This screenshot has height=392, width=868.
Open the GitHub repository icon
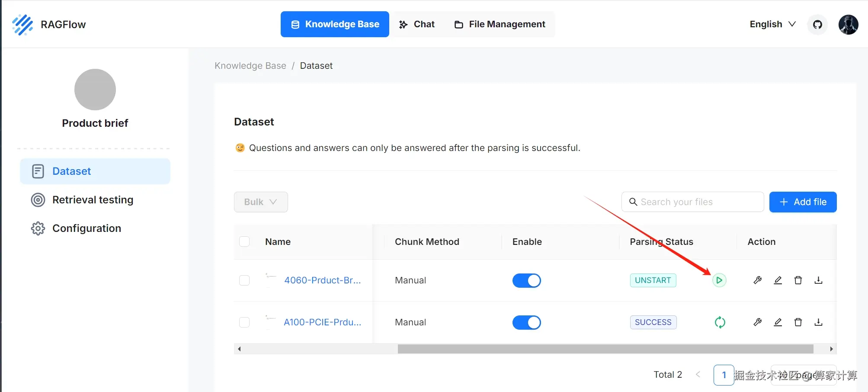[x=817, y=24]
